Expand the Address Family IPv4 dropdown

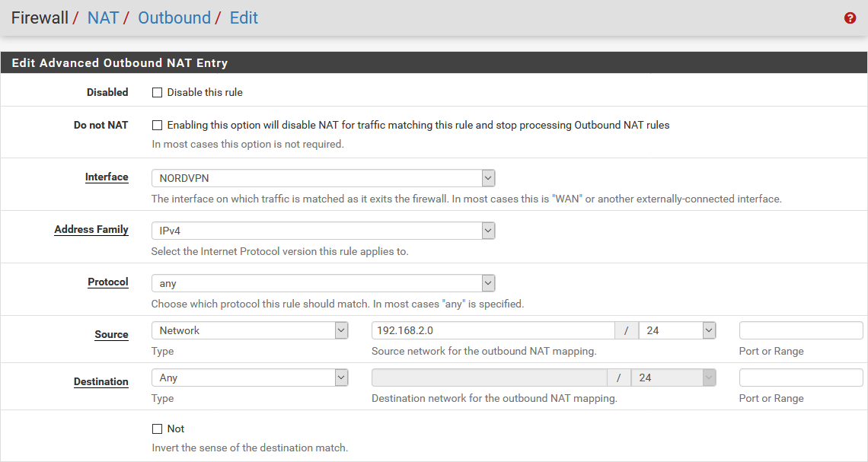coord(323,231)
